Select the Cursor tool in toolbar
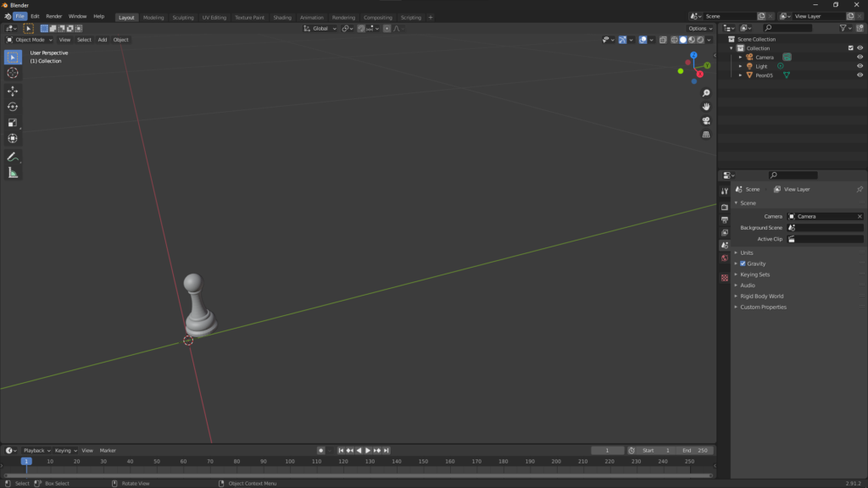 [13, 73]
